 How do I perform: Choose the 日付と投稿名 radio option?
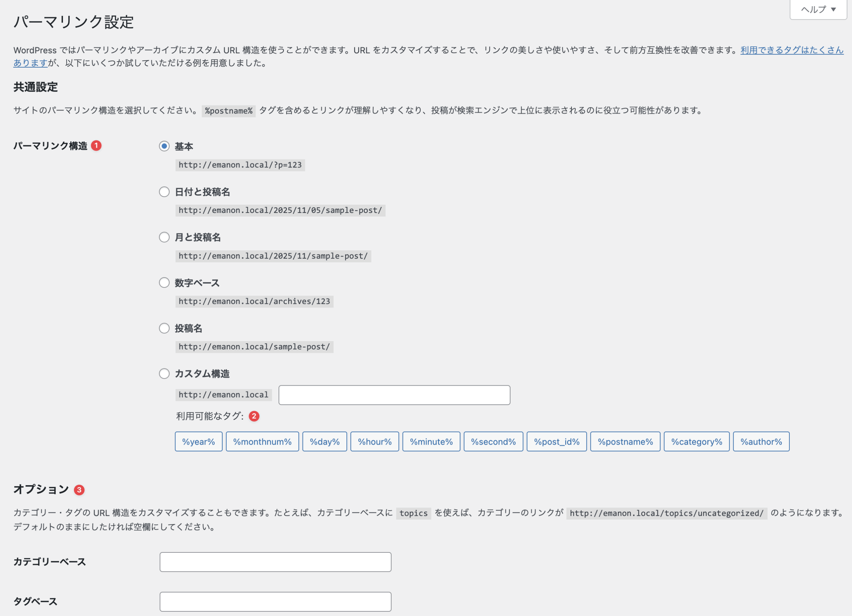pyautogui.click(x=164, y=192)
